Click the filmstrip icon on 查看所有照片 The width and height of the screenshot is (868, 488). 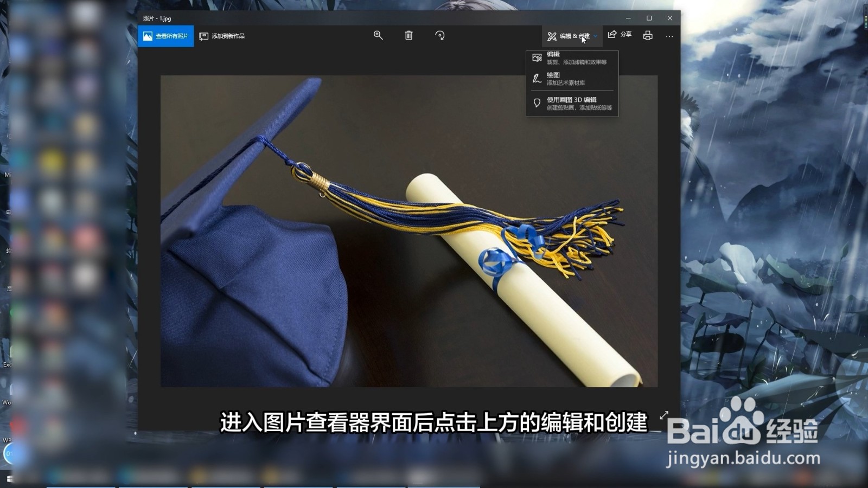[x=148, y=35]
